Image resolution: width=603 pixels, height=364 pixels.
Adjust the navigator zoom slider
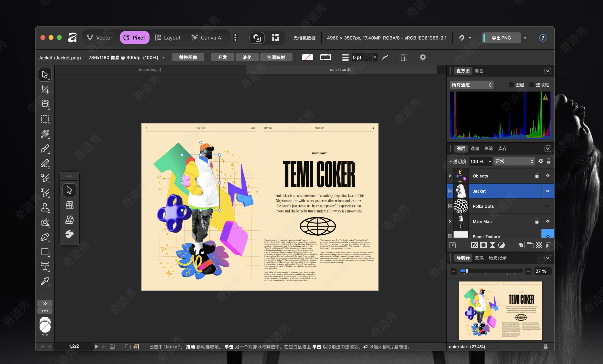pos(467,271)
